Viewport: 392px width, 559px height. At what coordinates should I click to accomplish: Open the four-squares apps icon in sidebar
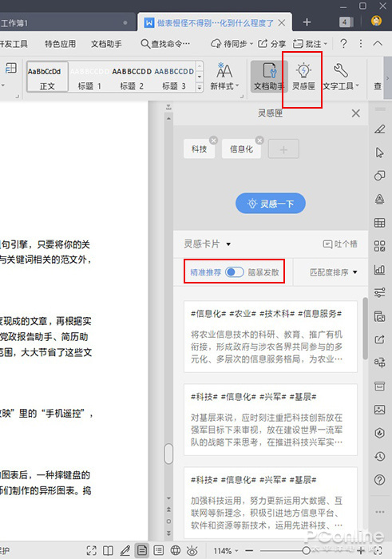(379, 246)
